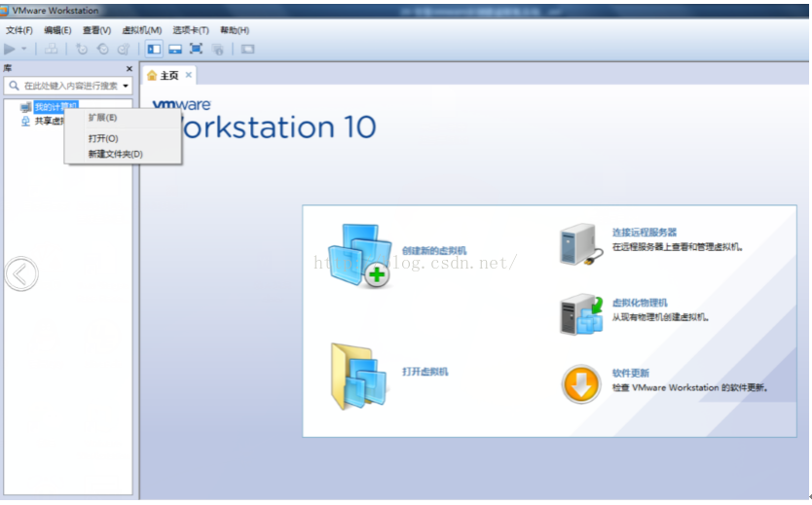
Task: Click the 软件更新 link
Action: point(630,373)
